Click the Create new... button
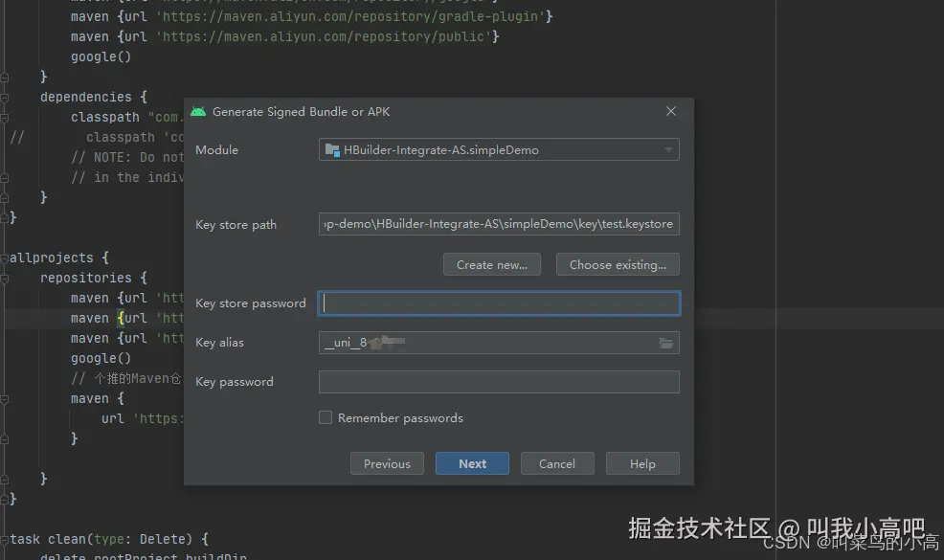This screenshot has height=560, width=944. pos(492,264)
